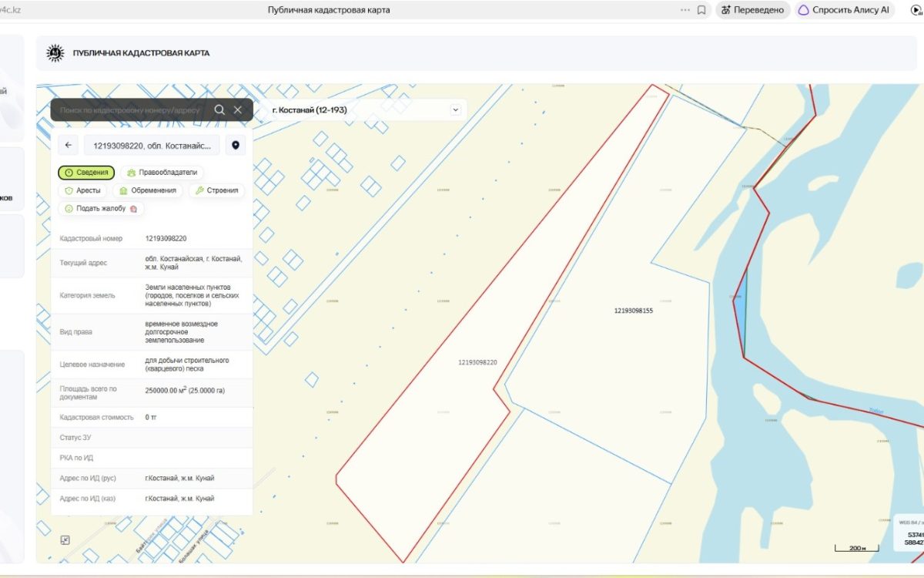
Task: Select the Обременения tab
Action: 148,190
